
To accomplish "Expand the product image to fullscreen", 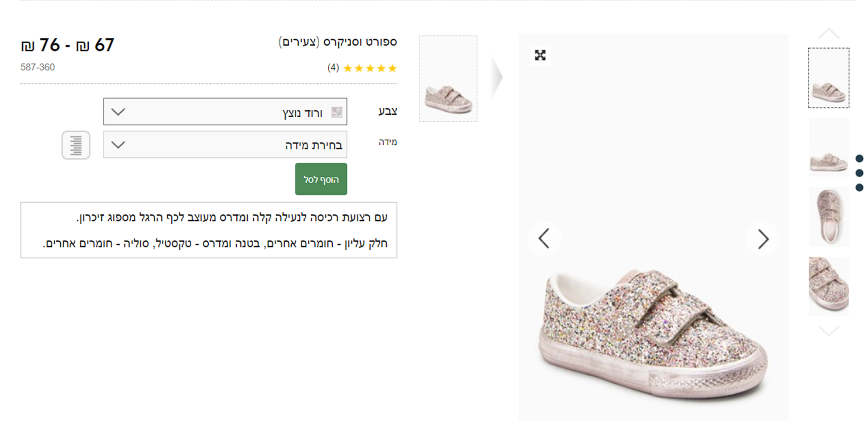I will point(540,55).
